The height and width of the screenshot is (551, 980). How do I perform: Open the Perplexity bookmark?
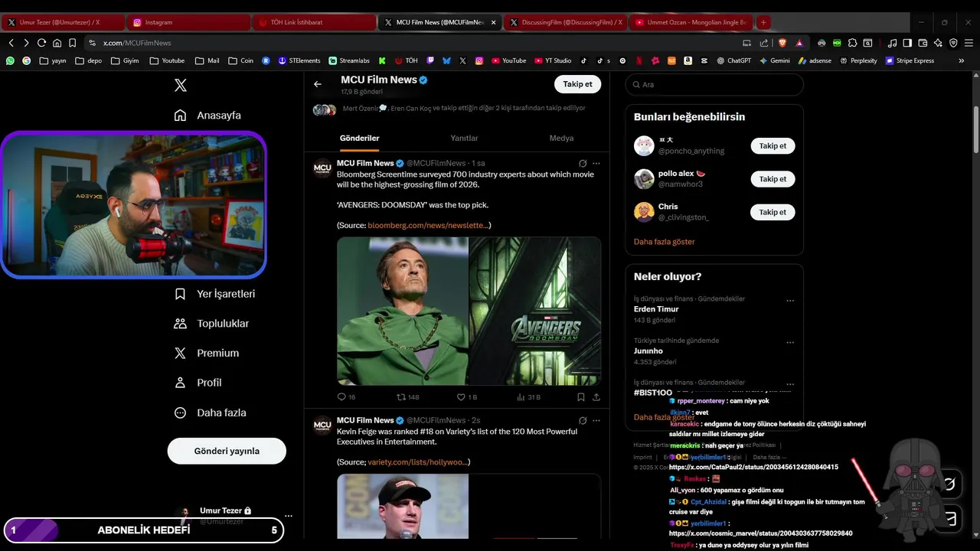[x=858, y=60]
